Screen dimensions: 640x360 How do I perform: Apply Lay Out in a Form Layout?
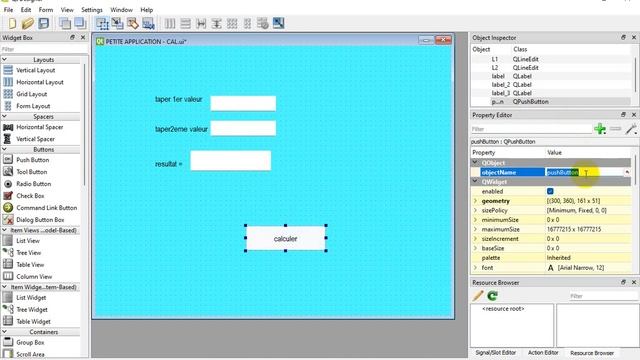click(x=247, y=23)
